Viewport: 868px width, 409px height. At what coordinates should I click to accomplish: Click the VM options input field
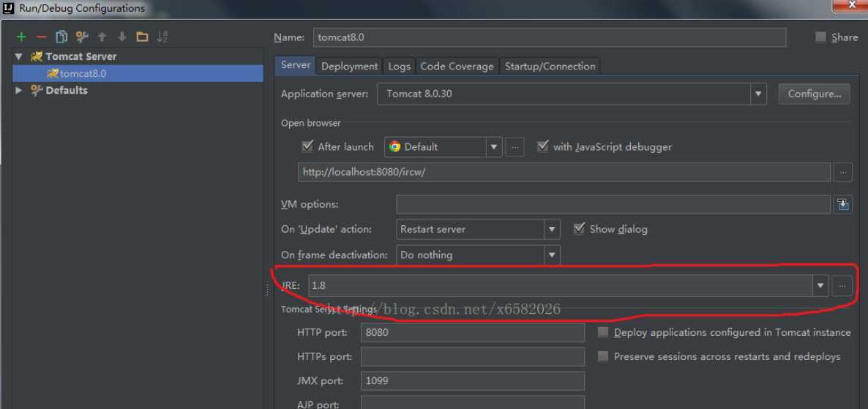coord(613,204)
